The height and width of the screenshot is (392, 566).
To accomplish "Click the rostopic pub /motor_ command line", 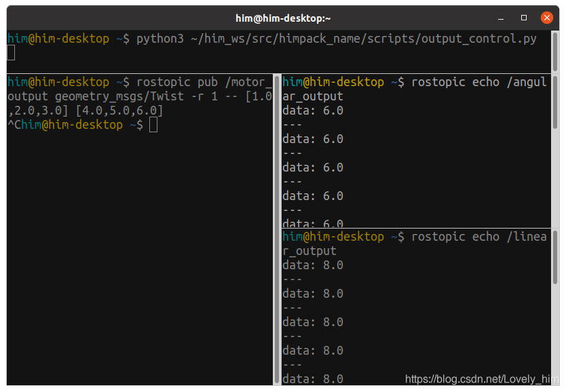I will click(140, 82).
